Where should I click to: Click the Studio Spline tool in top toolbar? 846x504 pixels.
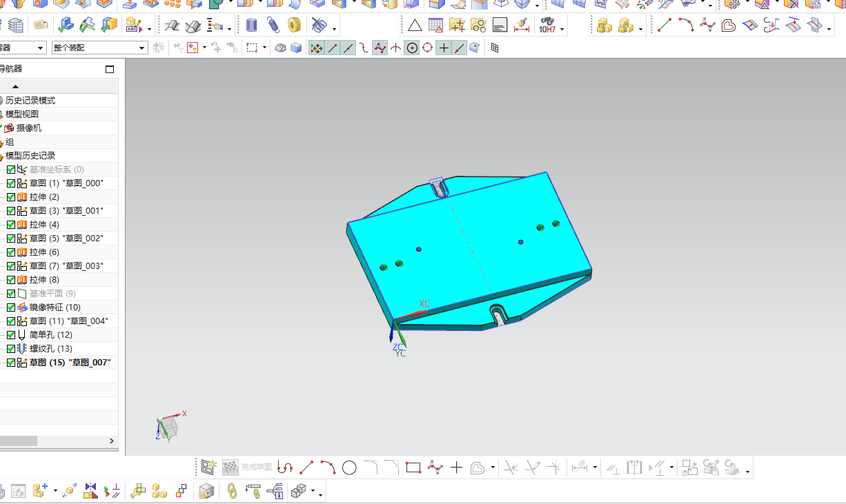tap(707, 26)
